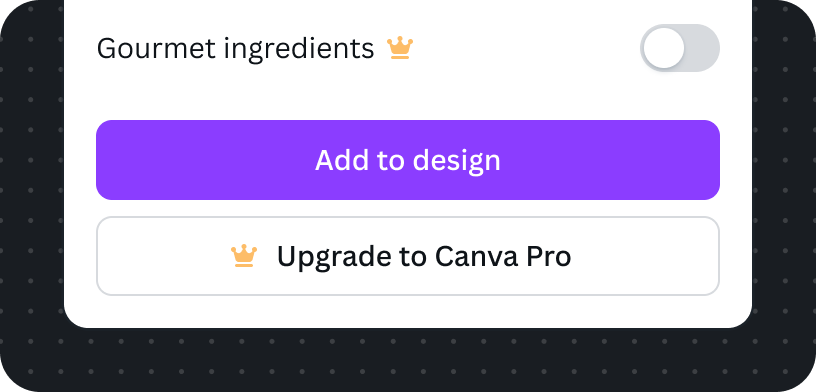Click the gold crown left of 'Upgrade'
The height and width of the screenshot is (392, 816).
244,256
